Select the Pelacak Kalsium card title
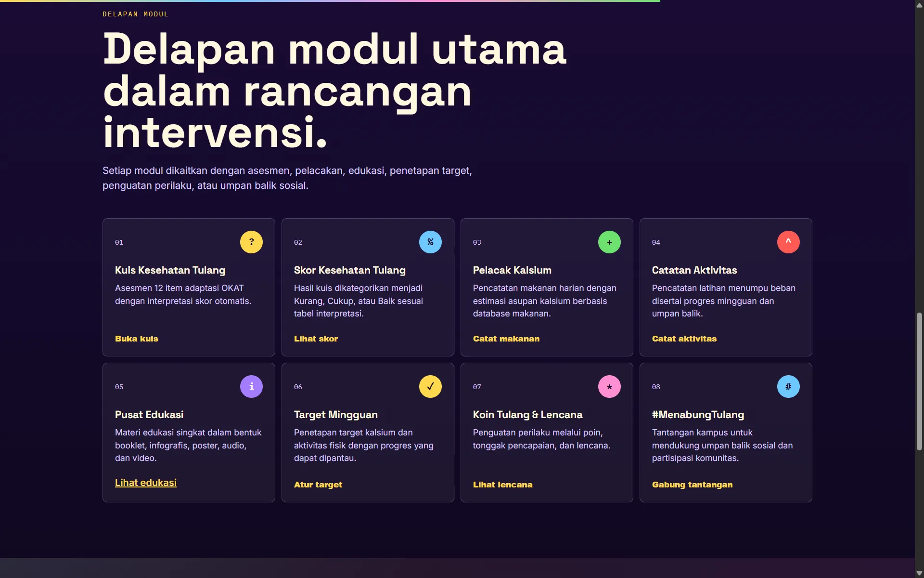Screen dimensions: 924x578 pyautogui.click(x=512, y=270)
